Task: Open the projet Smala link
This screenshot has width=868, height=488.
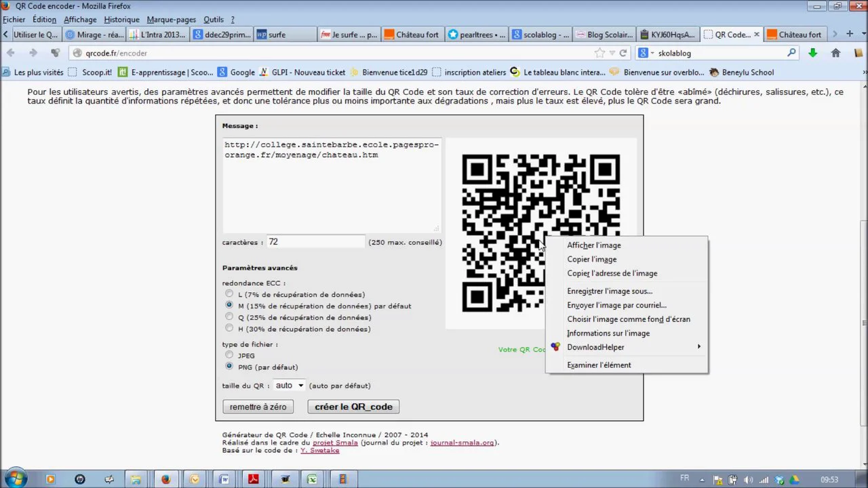Action: (335, 443)
